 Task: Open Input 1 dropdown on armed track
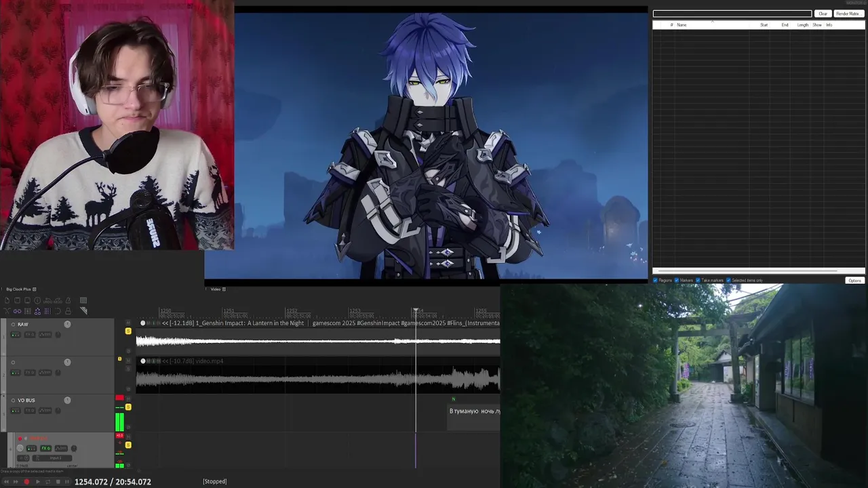click(x=52, y=458)
